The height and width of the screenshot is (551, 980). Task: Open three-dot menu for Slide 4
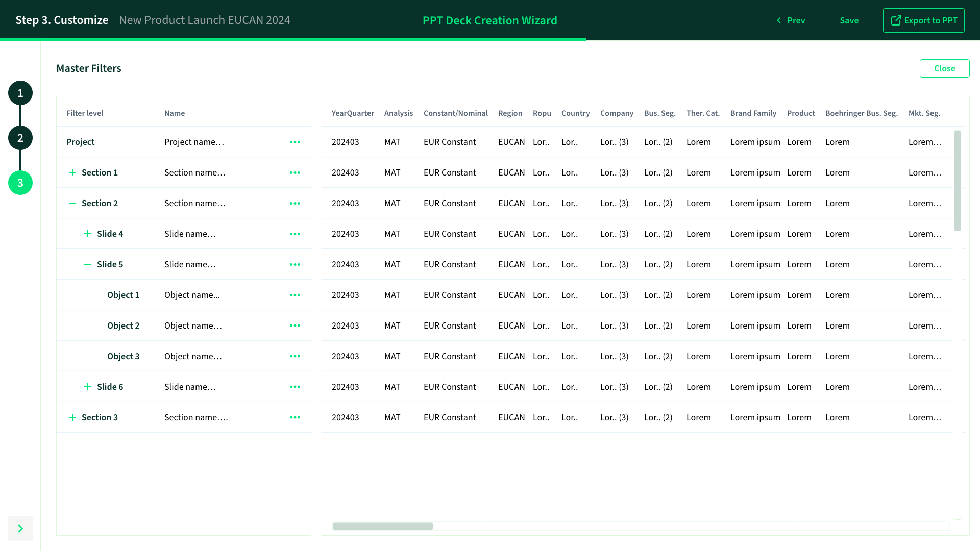coord(295,234)
